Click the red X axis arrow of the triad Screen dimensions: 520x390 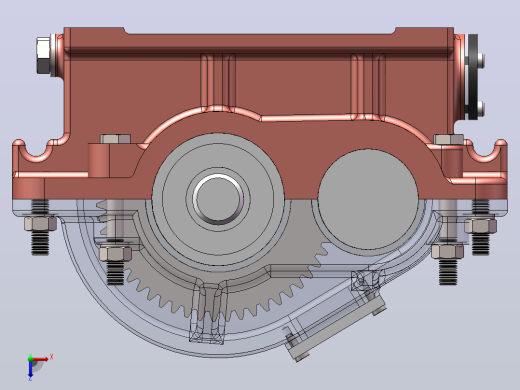[x=41, y=359]
